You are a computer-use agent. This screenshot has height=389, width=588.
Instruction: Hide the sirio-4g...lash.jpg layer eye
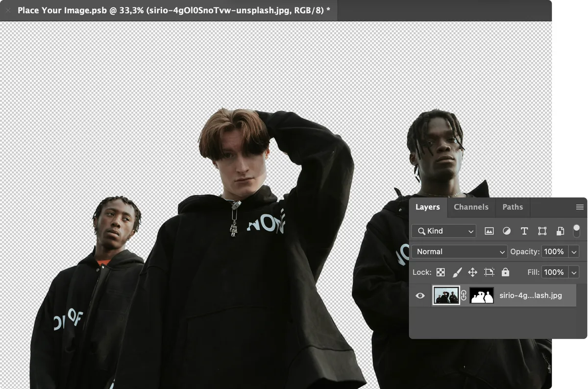pyautogui.click(x=420, y=295)
